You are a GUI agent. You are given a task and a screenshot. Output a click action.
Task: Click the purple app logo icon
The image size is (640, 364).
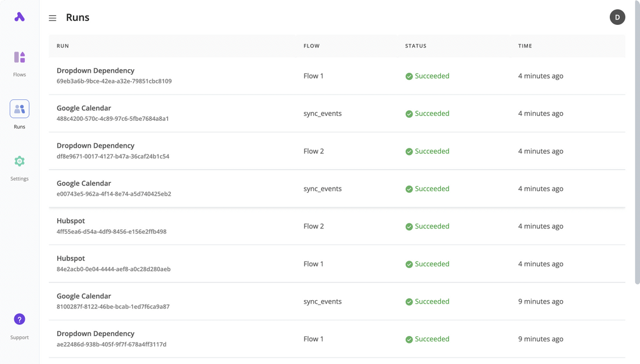click(x=19, y=17)
